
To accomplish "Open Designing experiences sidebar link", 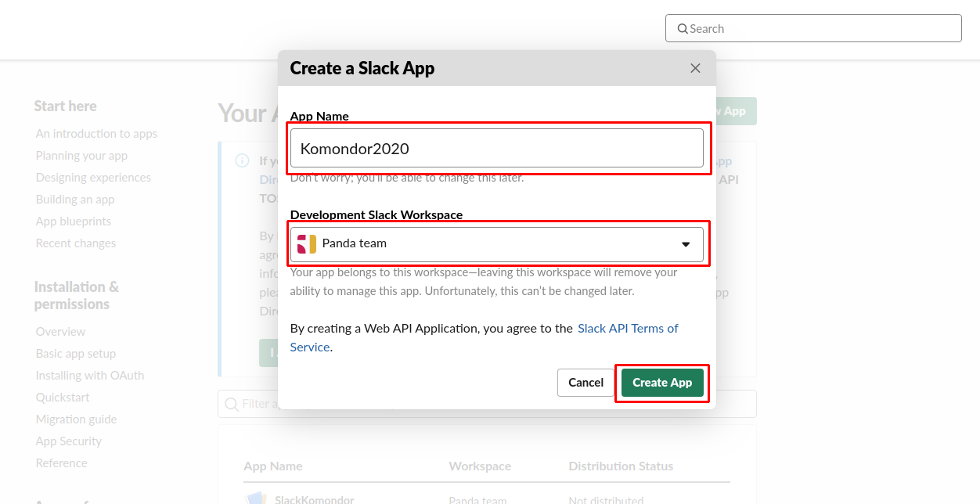I will point(93,178).
